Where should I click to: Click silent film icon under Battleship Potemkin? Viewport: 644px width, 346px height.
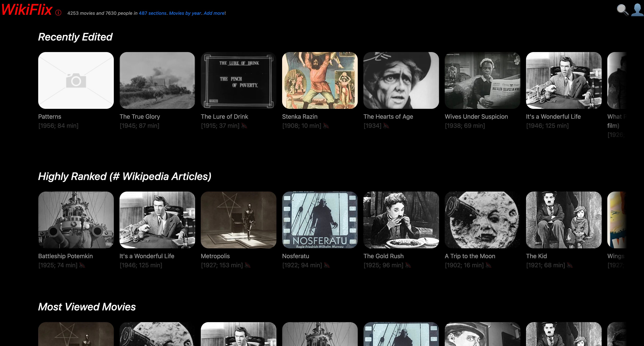click(x=82, y=265)
